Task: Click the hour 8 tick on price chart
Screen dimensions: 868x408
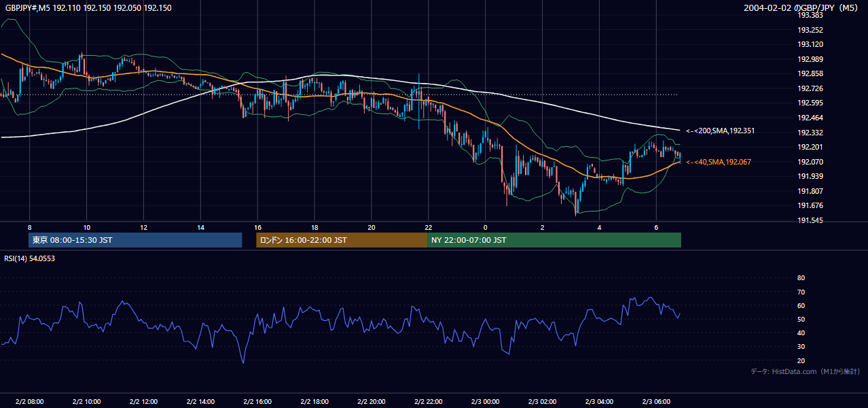Action: pyautogui.click(x=29, y=227)
